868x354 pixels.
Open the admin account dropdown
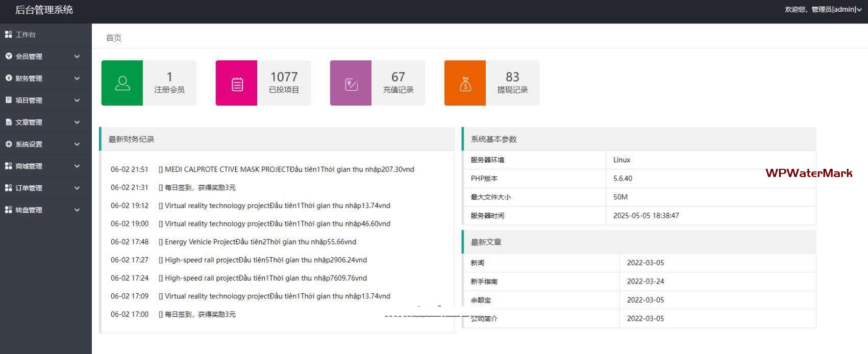tap(823, 9)
